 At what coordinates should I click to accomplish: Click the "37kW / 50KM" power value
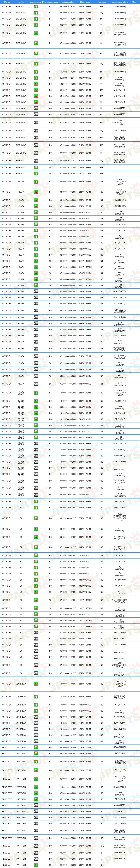85,633
